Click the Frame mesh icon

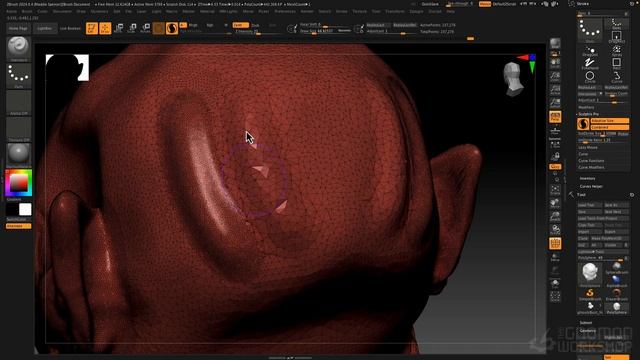555,190
